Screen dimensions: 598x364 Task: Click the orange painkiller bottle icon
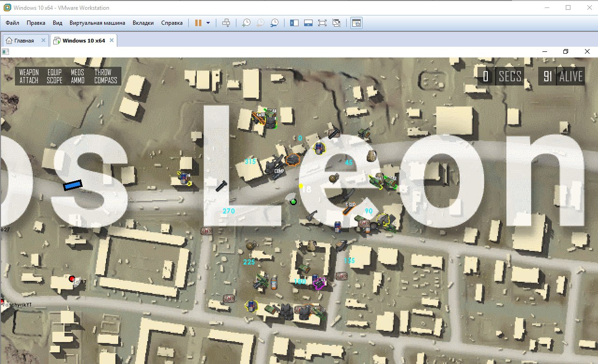tap(274, 282)
